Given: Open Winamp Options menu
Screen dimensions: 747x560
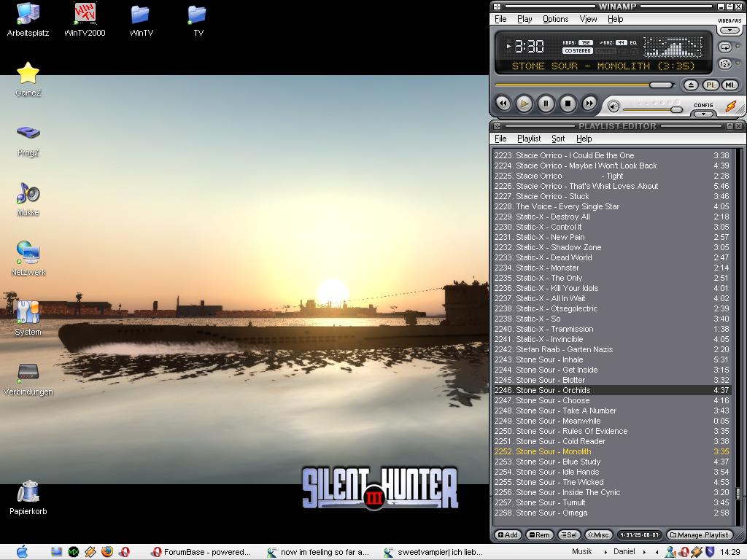Looking at the screenshot, I should [x=555, y=19].
